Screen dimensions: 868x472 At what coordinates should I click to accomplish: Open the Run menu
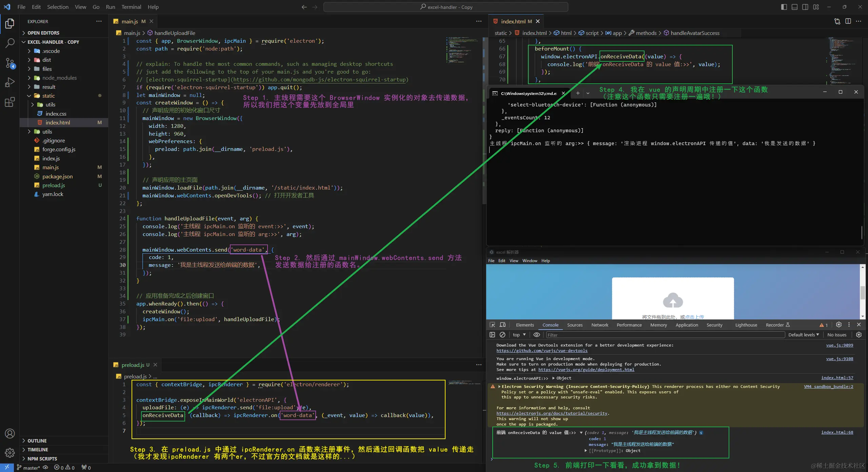110,7
